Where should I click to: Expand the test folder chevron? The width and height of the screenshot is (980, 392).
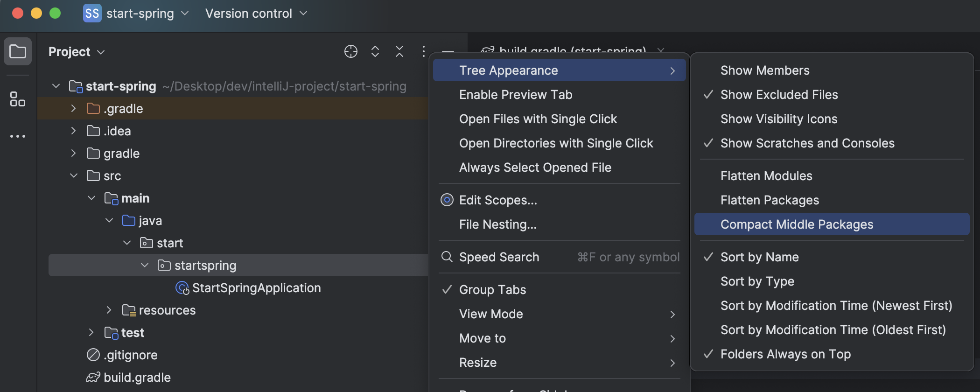click(91, 332)
